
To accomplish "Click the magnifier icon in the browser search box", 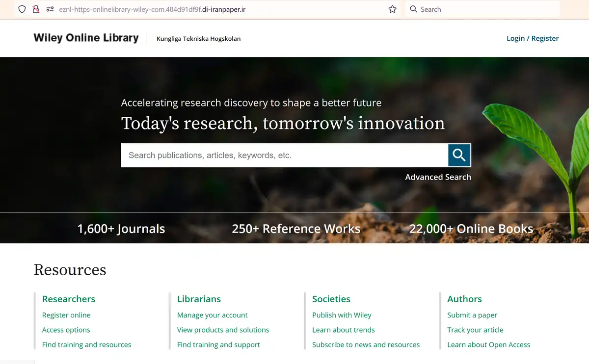I will click(x=413, y=9).
